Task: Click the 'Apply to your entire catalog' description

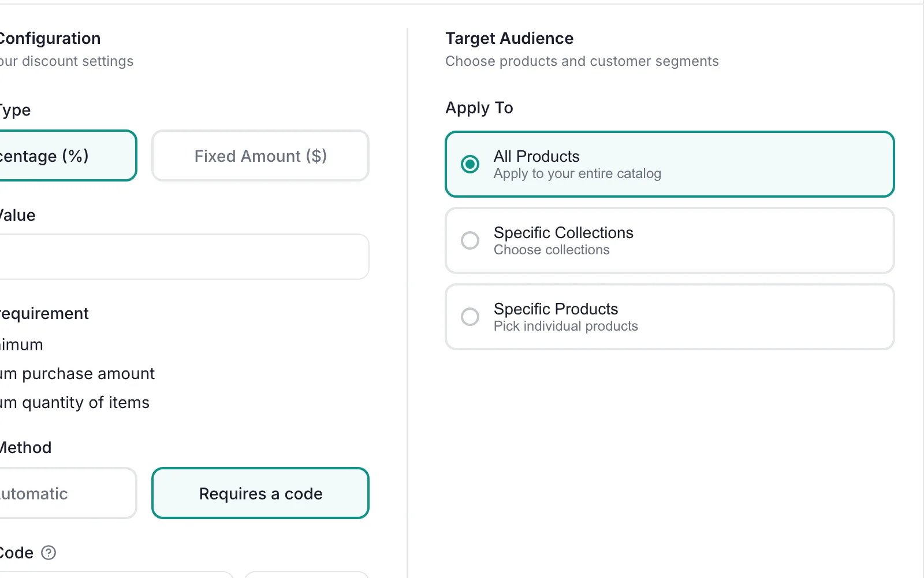Action: click(x=577, y=173)
